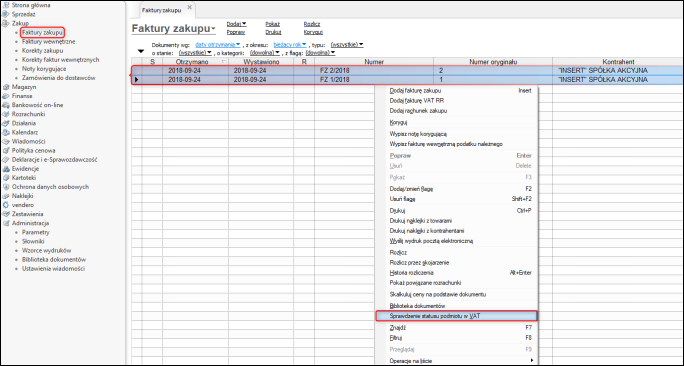Click the Zakup module icon in sidebar

6,23
